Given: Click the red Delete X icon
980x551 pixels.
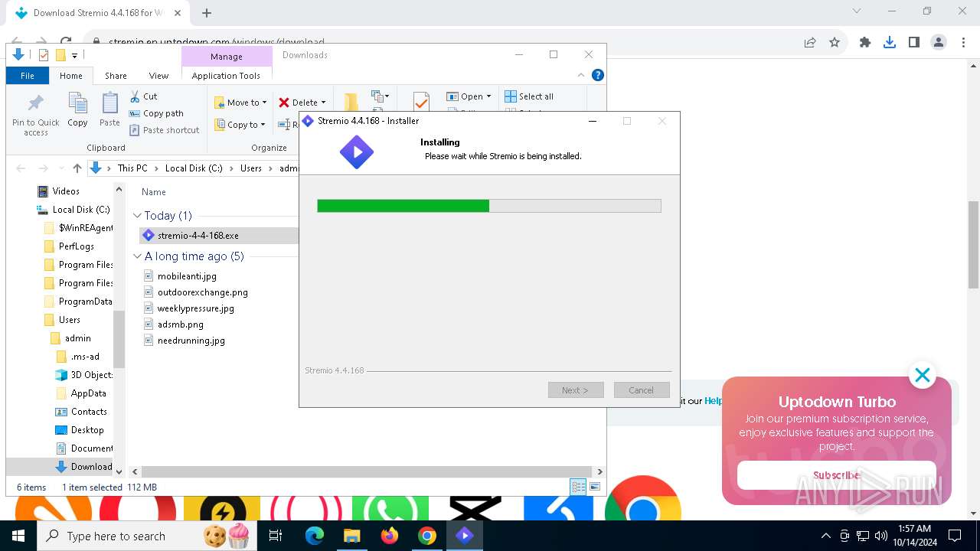Looking at the screenshot, I should pos(284,103).
